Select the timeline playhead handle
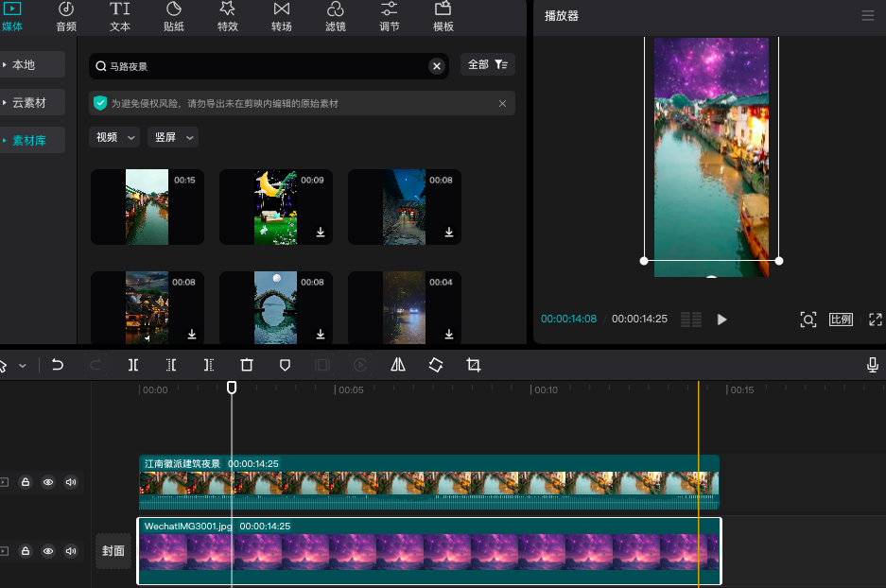The image size is (886, 588). click(232, 388)
